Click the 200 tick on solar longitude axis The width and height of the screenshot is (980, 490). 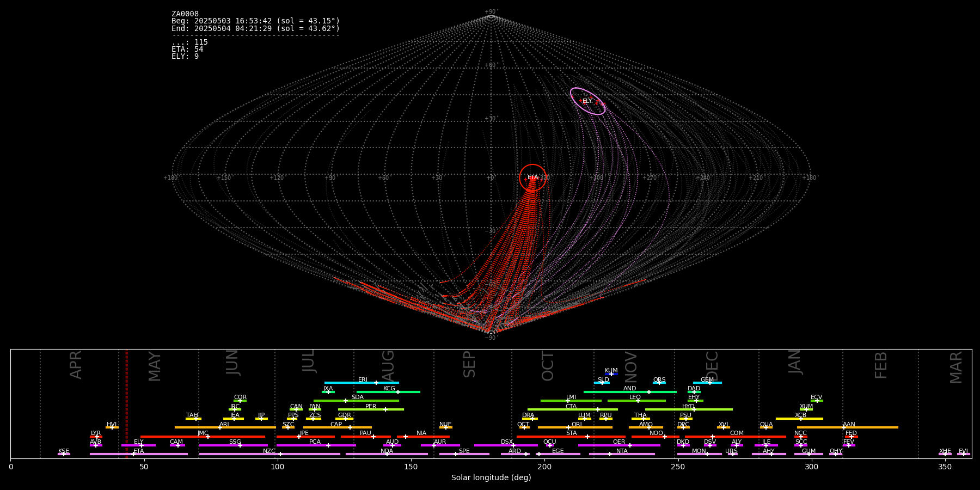(x=544, y=467)
